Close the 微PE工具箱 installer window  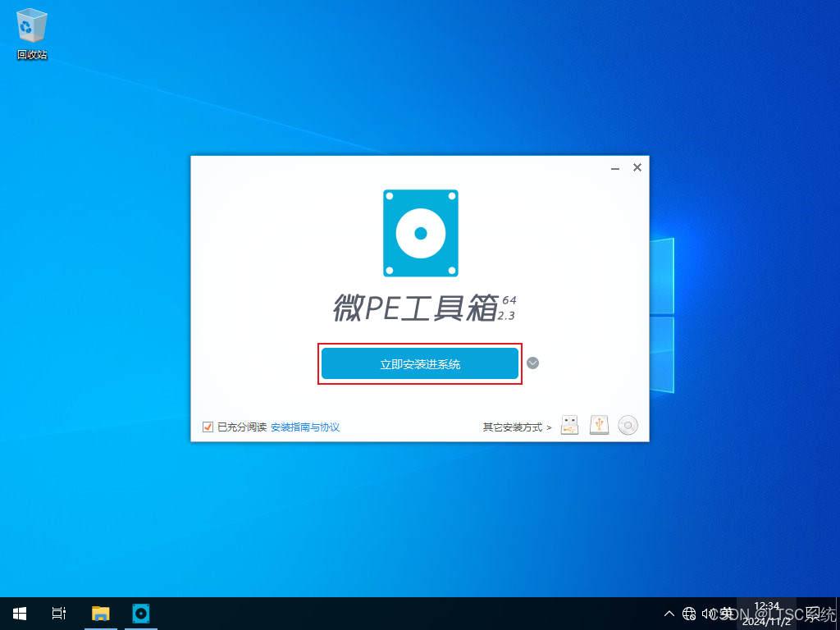click(x=637, y=167)
